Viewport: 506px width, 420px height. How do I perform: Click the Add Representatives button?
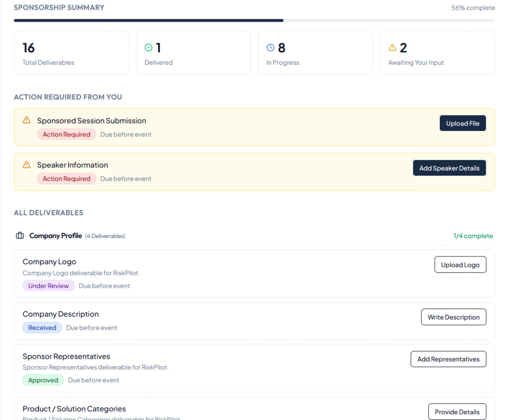click(x=448, y=359)
